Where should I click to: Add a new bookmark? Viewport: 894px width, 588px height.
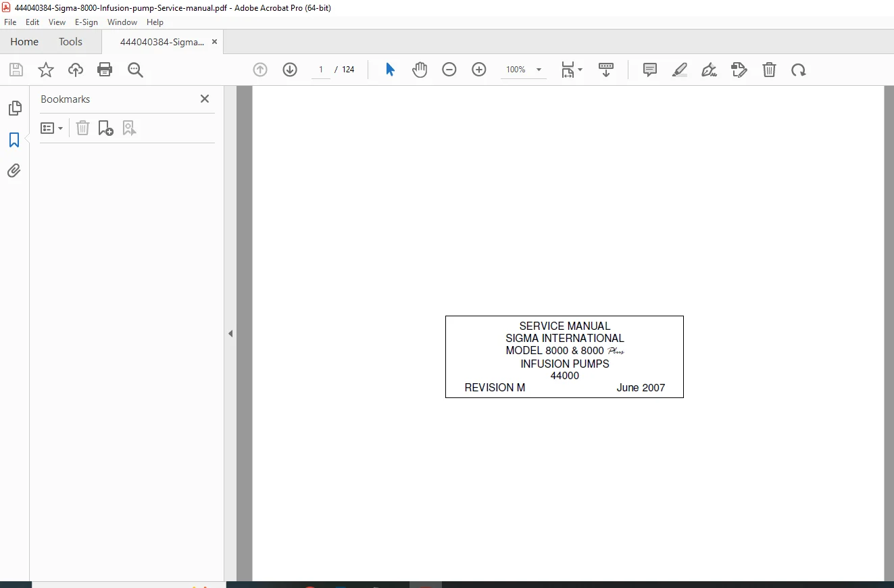coord(106,128)
